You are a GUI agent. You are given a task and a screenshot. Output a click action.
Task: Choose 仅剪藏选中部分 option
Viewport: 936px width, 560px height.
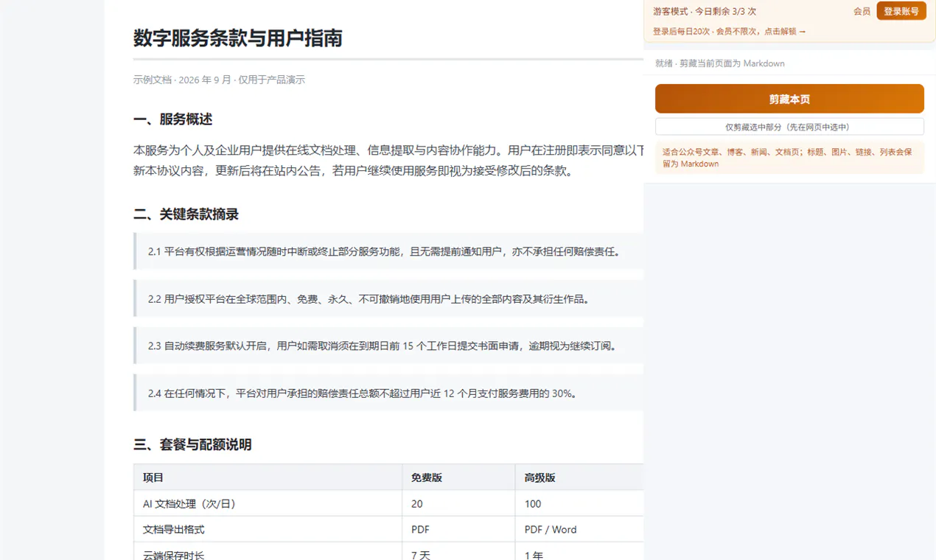pos(789,127)
